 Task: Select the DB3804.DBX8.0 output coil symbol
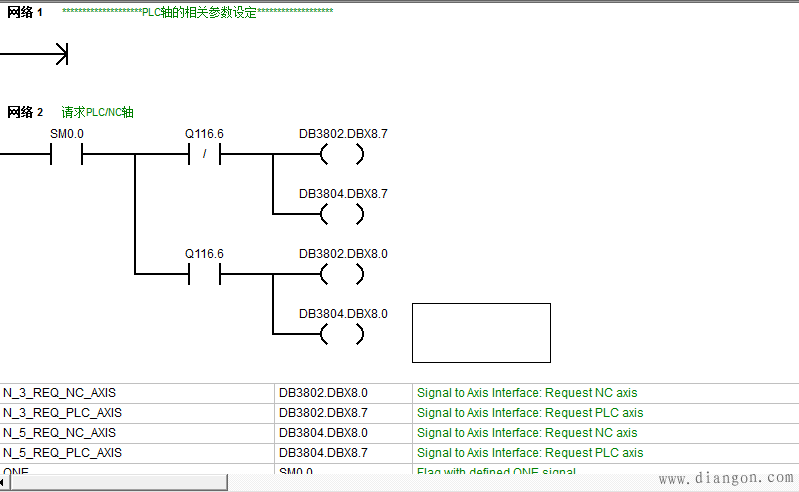342,334
